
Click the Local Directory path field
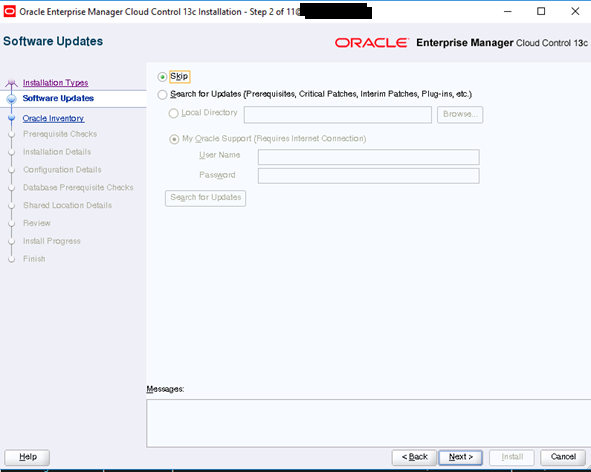coord(338,115)
